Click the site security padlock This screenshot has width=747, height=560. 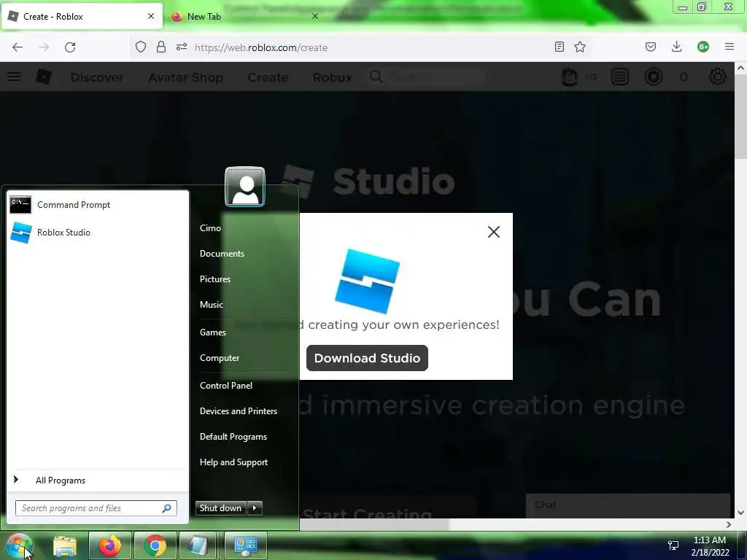pyautogui.click(x=161, y=47)
